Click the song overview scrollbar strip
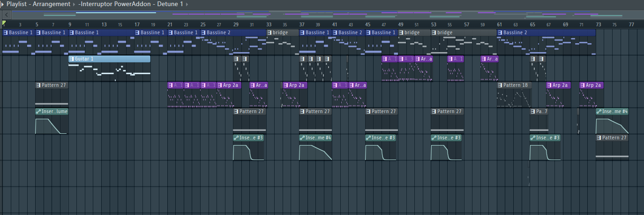 point(326,15)
